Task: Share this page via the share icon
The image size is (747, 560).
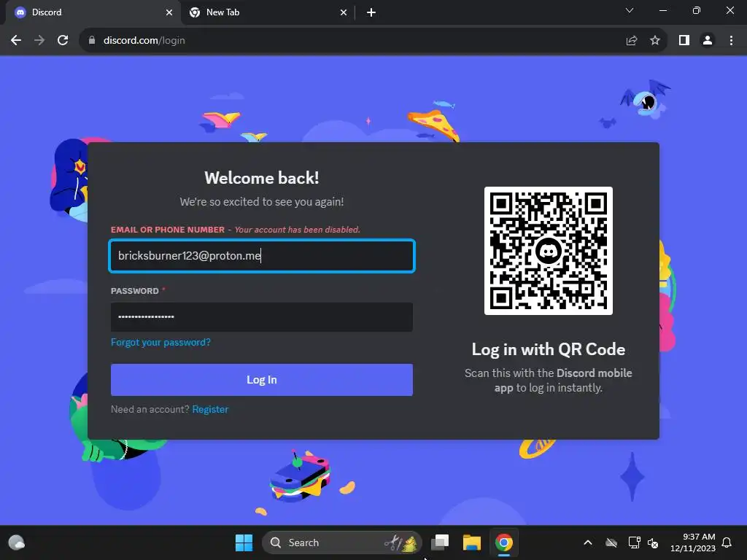Action: click(632, 41)
